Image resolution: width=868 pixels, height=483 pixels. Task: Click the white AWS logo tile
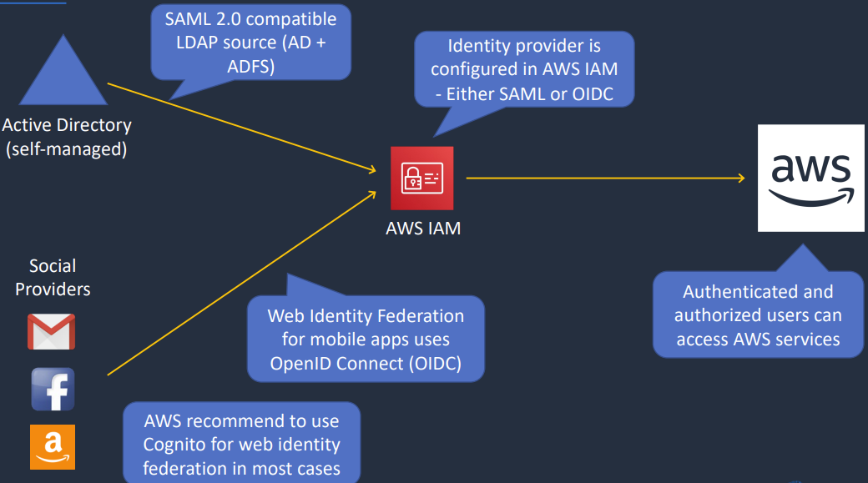click(810, 178)
